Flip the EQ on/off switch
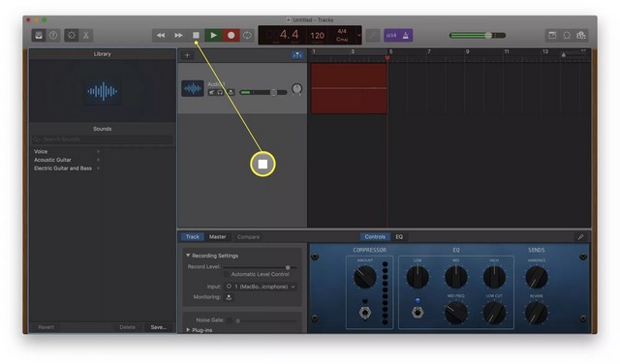This screenshot has width=620, height=364. pyautogui.click(x=418, y=312)
